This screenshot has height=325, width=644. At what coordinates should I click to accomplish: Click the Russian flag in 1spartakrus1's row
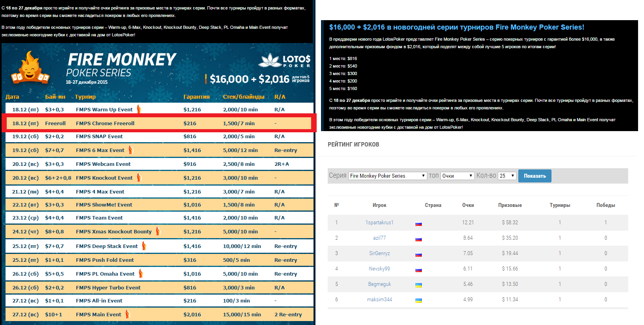(419, 224)
